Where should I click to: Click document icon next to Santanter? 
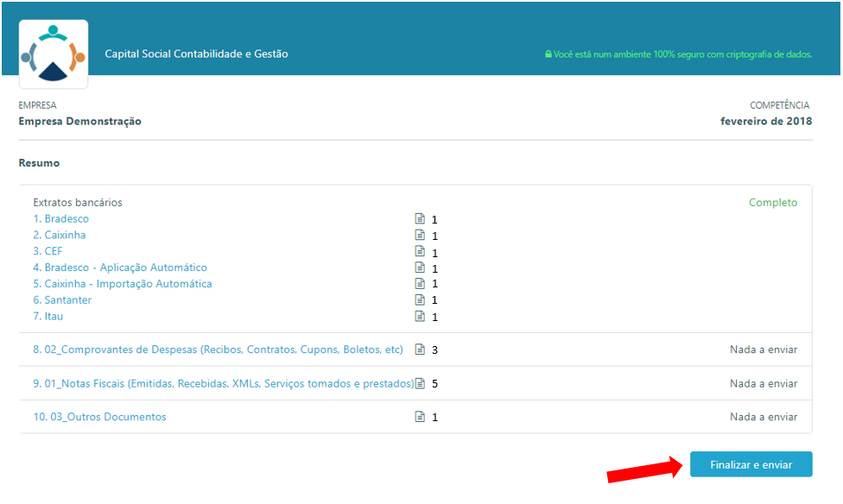tap(420, 299)
